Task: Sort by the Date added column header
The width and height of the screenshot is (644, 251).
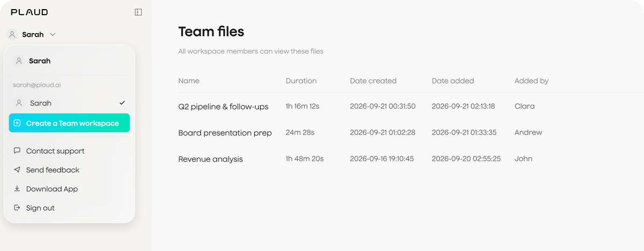Action: pos(453,81)
